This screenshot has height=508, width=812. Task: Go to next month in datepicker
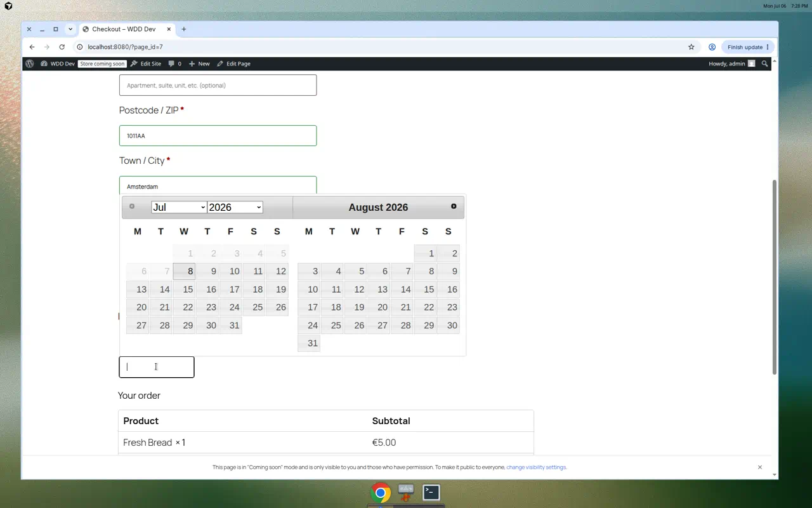pos(454,206)
